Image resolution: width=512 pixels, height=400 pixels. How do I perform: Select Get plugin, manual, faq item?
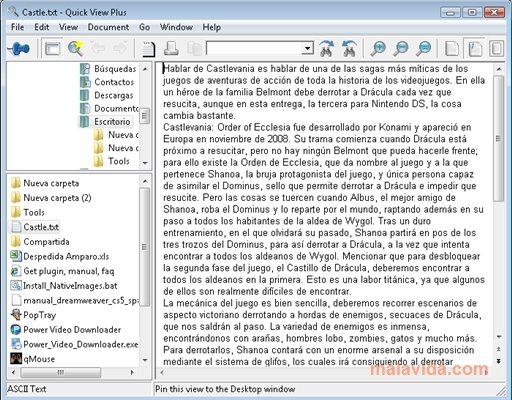pyautogui.click(x=62, y=271)
